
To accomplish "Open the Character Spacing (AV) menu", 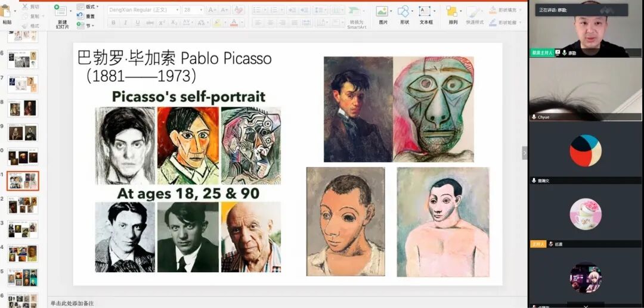I will pyautogui.click(x=187, y=23).
